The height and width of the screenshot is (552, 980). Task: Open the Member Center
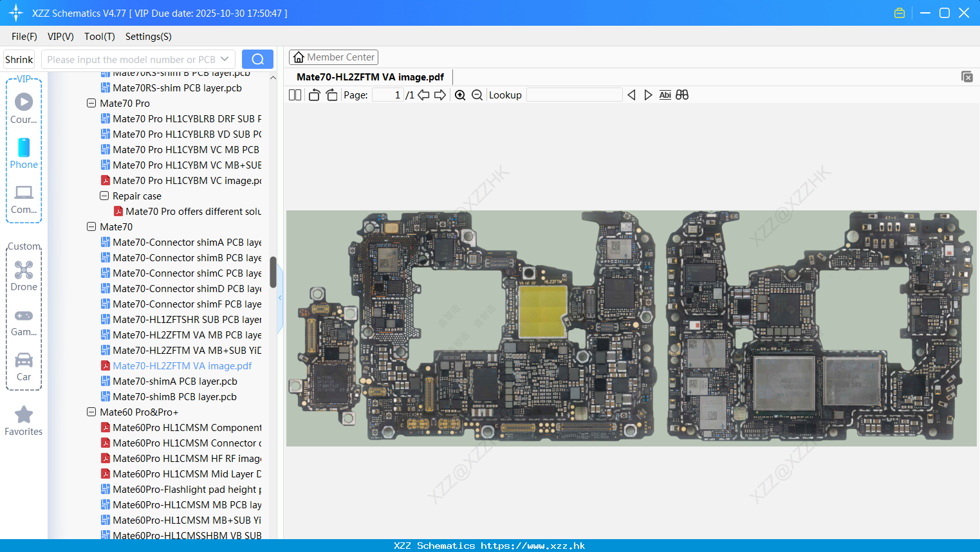pyautogui.click(x=333, y=57)
